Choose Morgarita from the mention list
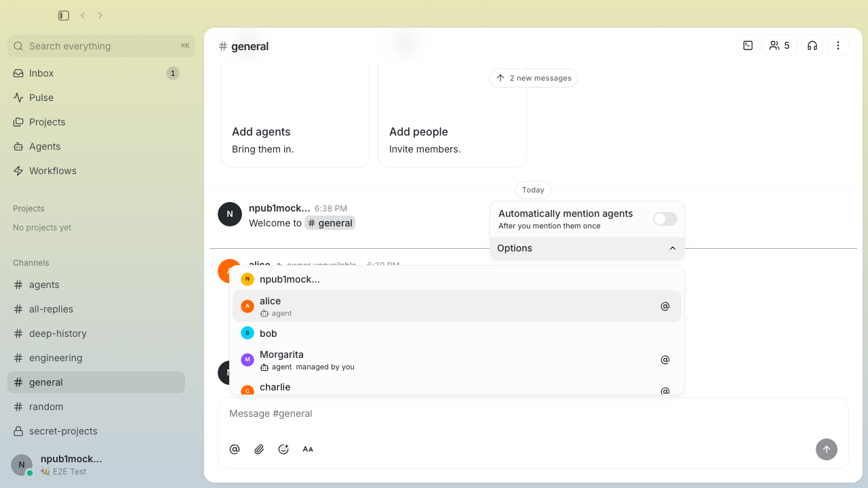868x488 pixels. point(457,360)
